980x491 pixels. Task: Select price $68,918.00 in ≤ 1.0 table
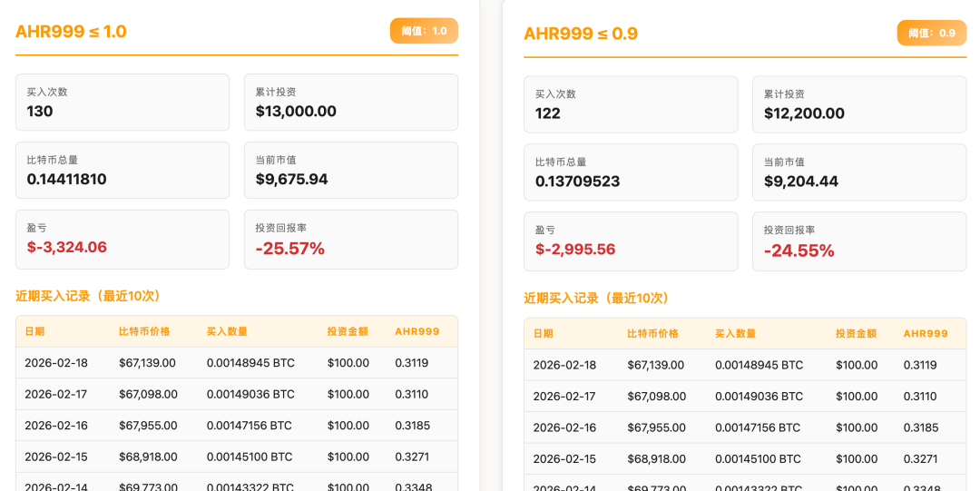(148, 457)
